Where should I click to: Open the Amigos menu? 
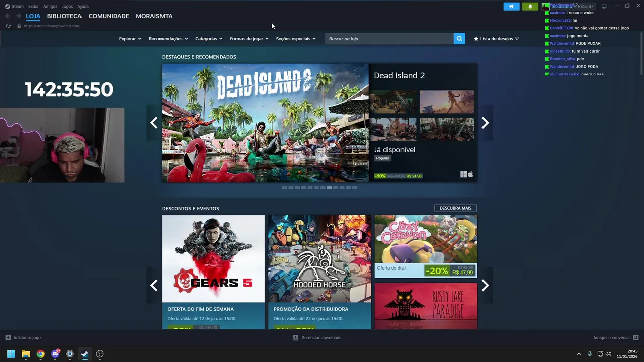pos(50,6)
